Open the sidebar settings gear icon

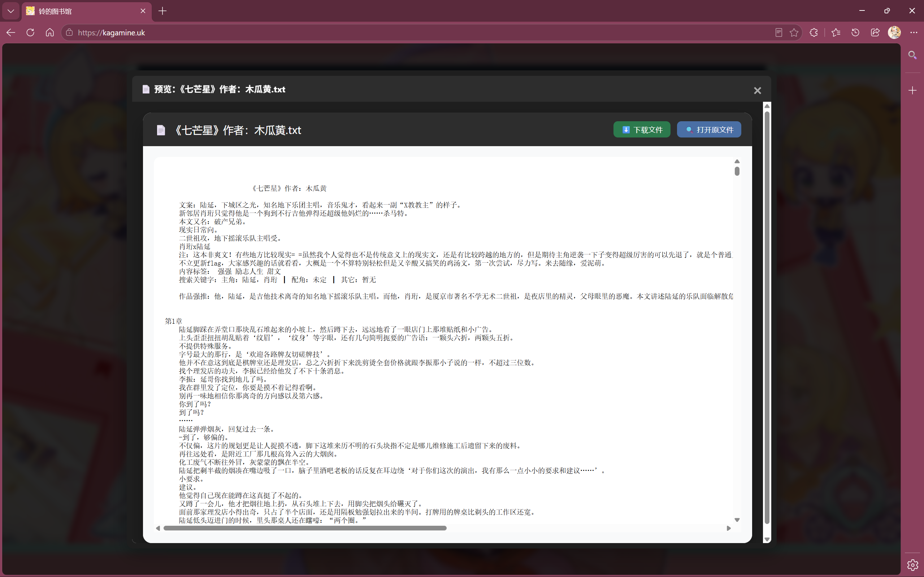[x=912, y=564]
